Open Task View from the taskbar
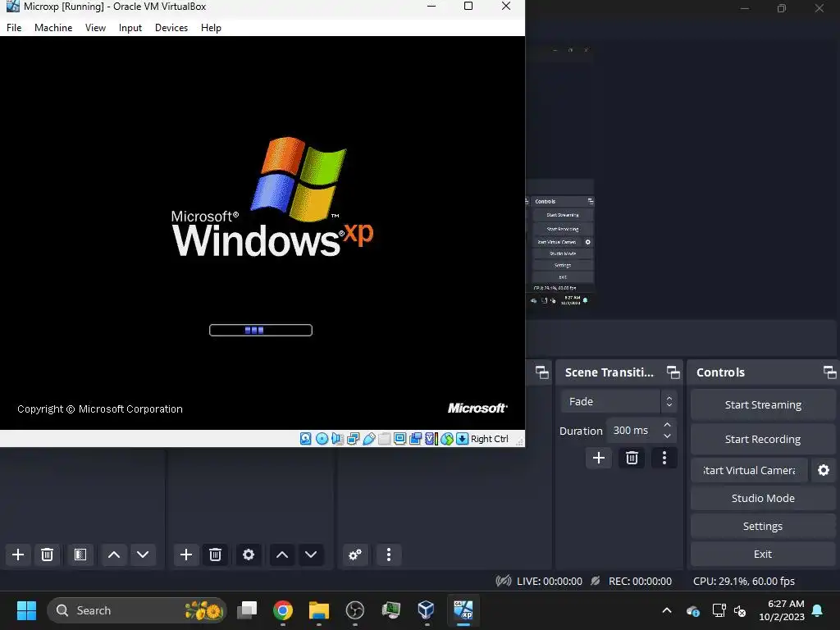 (x=247, y=610)
